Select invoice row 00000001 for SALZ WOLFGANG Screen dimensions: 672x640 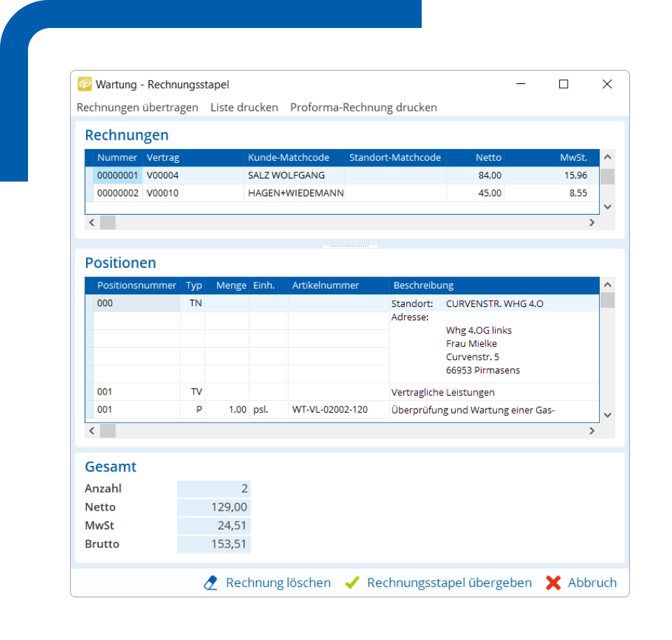[x=280, y=175]
